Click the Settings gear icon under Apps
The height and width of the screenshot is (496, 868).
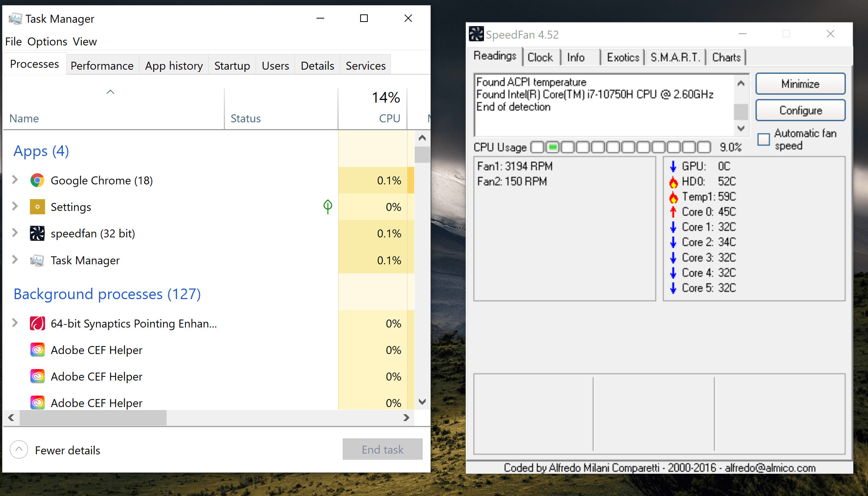pos(37,207)
